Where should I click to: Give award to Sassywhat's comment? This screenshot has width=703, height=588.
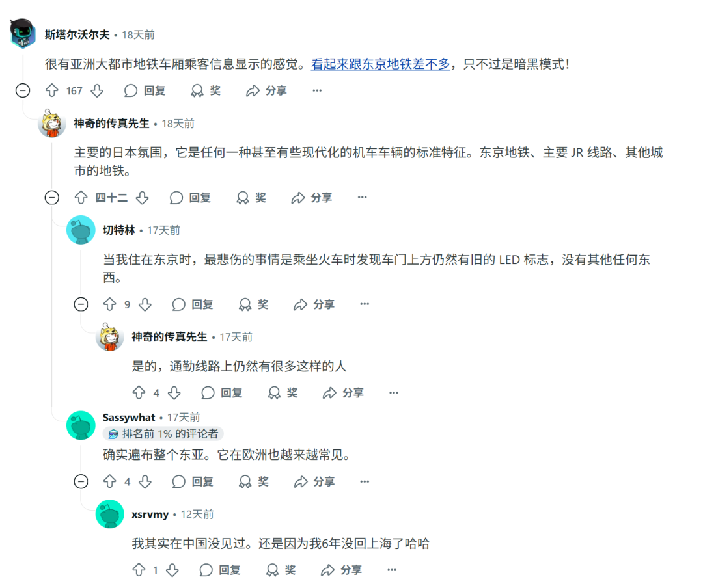(x=253, y=481)
